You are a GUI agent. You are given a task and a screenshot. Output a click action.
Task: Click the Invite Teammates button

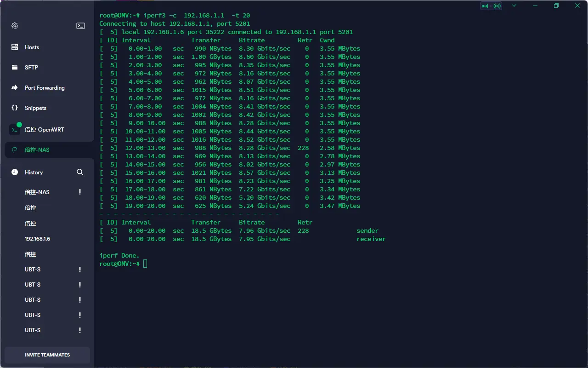(47, 355)
